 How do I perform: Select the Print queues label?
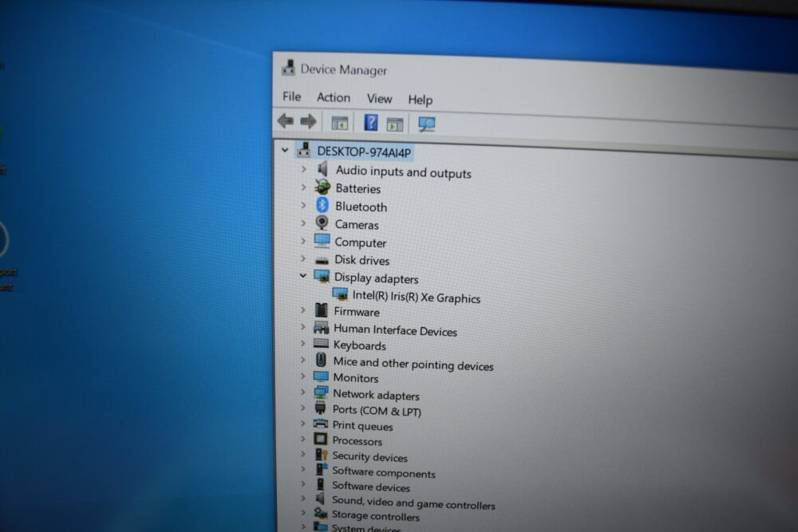coord(362,426)
